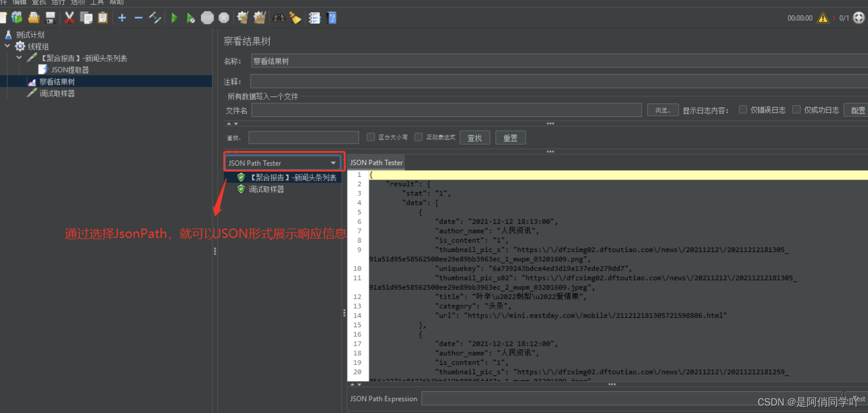Focus the 名称 name field
This screenshot has width=868, height=413.
560,61
